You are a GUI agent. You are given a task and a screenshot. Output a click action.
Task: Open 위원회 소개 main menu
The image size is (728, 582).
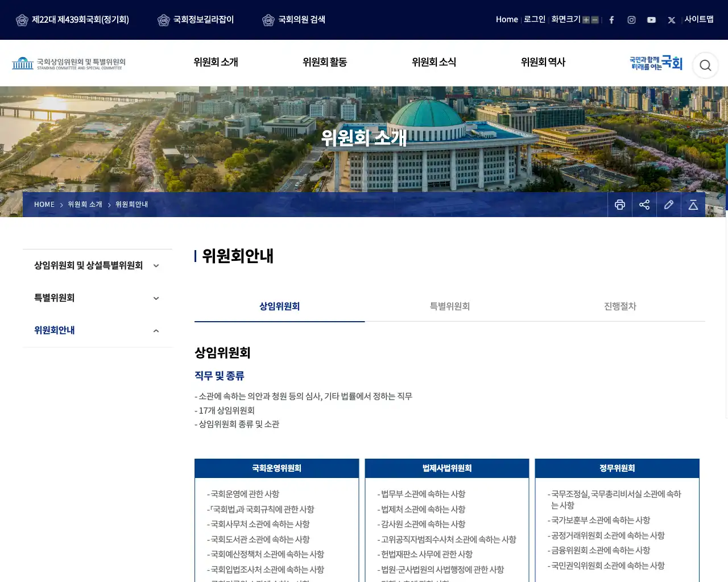coord(216,63)
